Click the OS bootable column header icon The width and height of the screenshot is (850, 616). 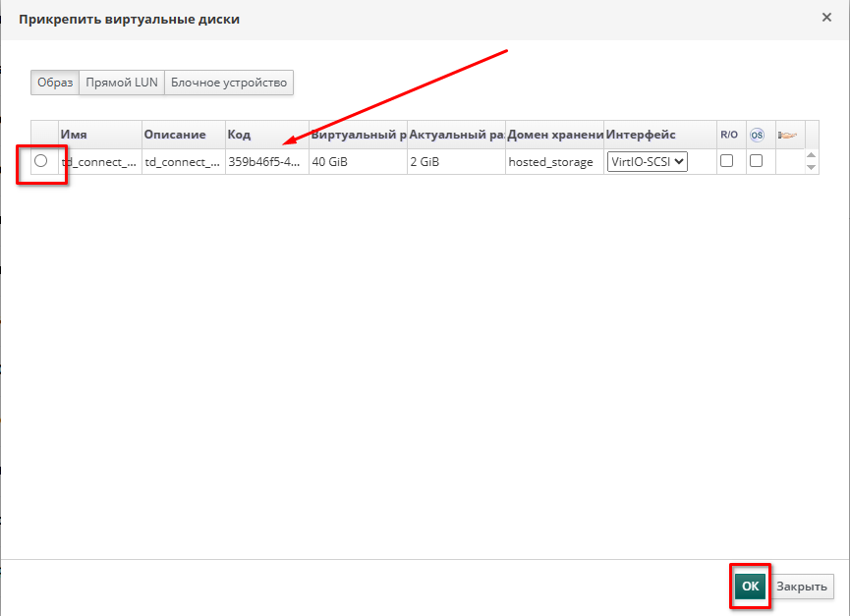point(757,135)
